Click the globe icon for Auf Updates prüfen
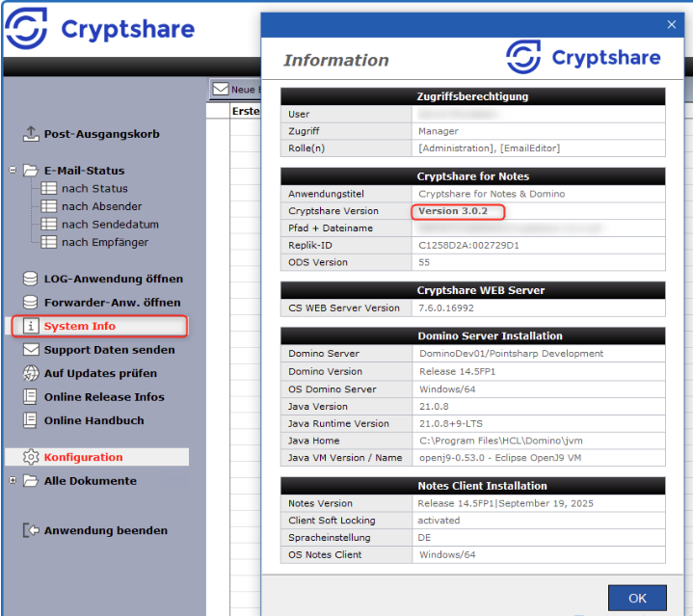Viewport: 693px width, 616px height. pyautogui.click(x=31, y=373)
